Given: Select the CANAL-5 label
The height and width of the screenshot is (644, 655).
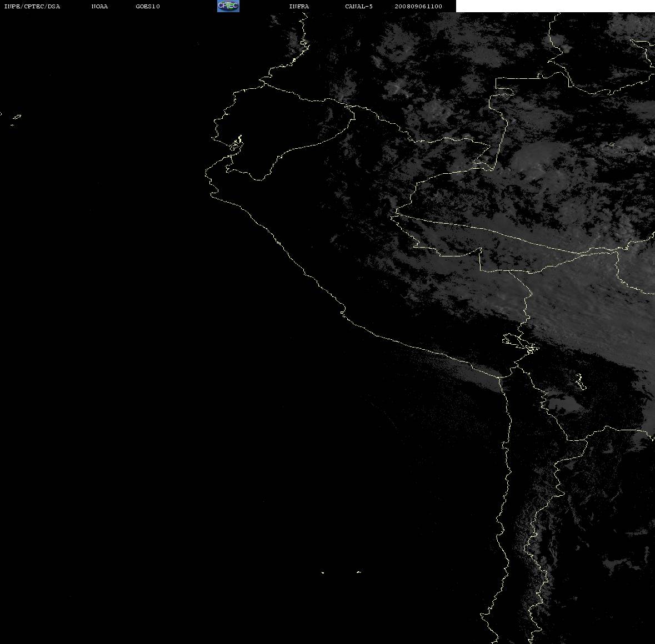Looking at the screenshot, I should tap(359, 6).
